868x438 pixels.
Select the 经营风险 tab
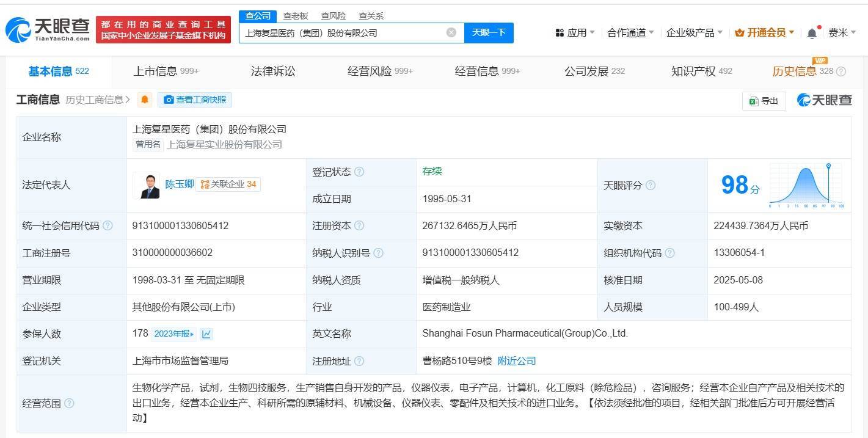tap(380, 71)
